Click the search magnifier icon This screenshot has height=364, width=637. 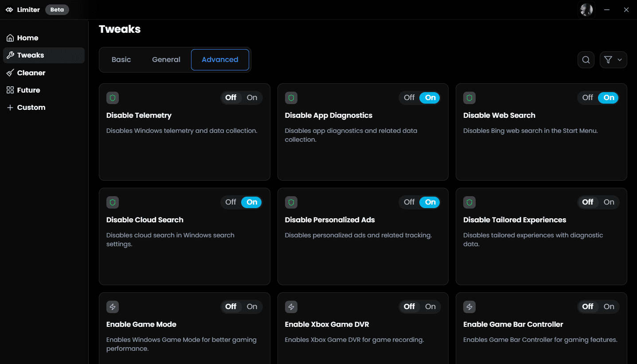click(x=586, y=60)
